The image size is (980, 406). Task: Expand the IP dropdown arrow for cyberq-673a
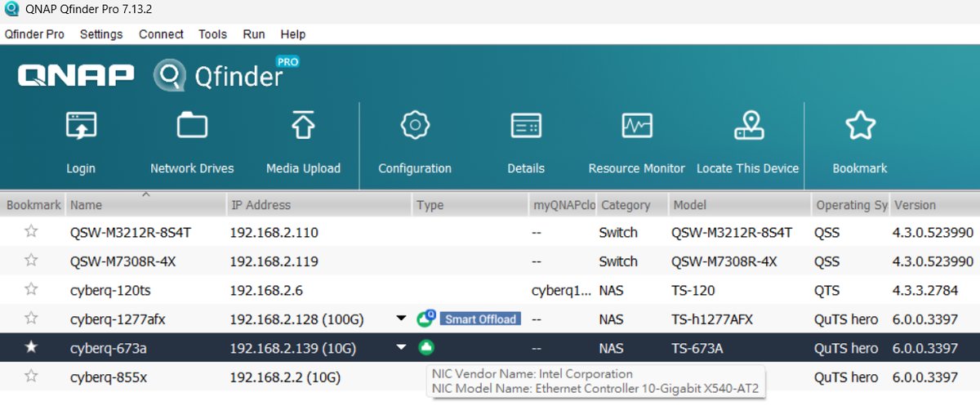[401, 347]
